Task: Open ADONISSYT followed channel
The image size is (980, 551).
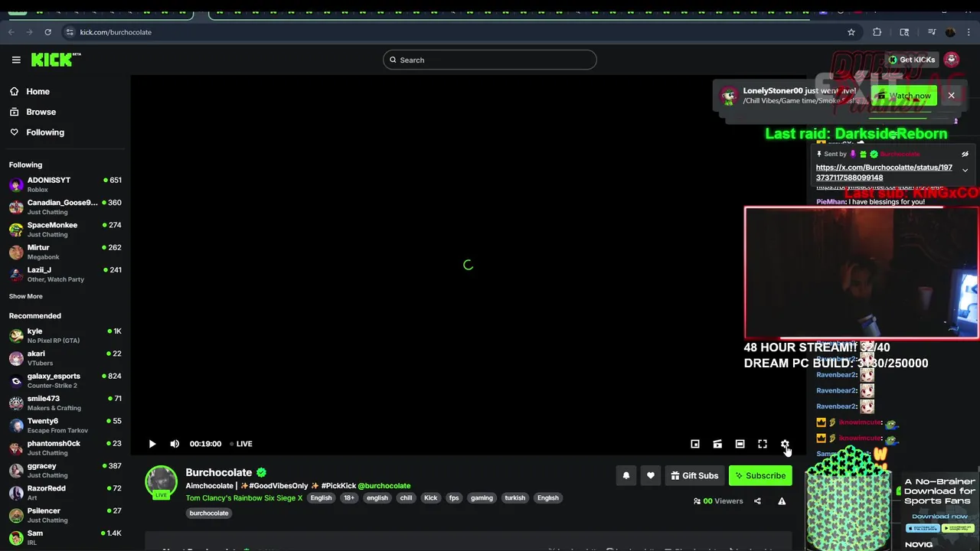Action: coord(65,184)
